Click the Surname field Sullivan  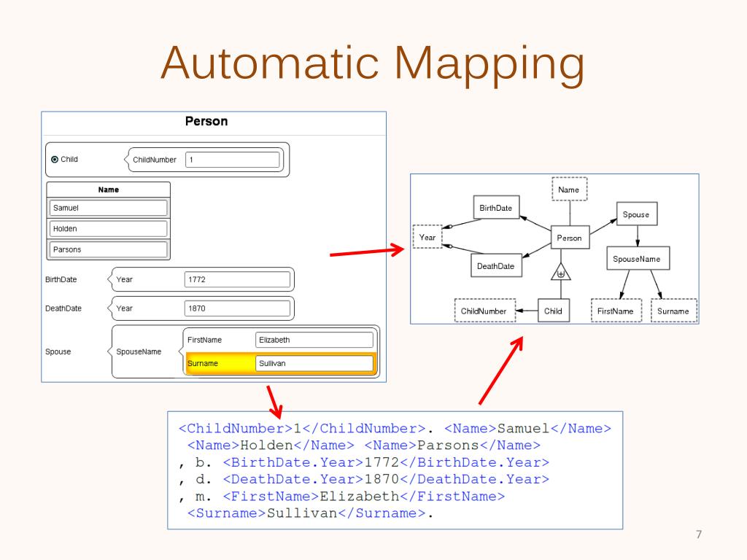coord(314,363)
